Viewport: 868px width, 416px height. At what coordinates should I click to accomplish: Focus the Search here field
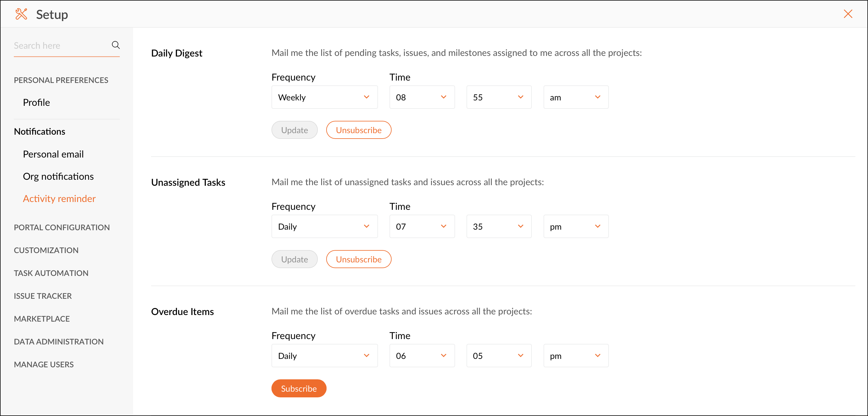point(61,46)
